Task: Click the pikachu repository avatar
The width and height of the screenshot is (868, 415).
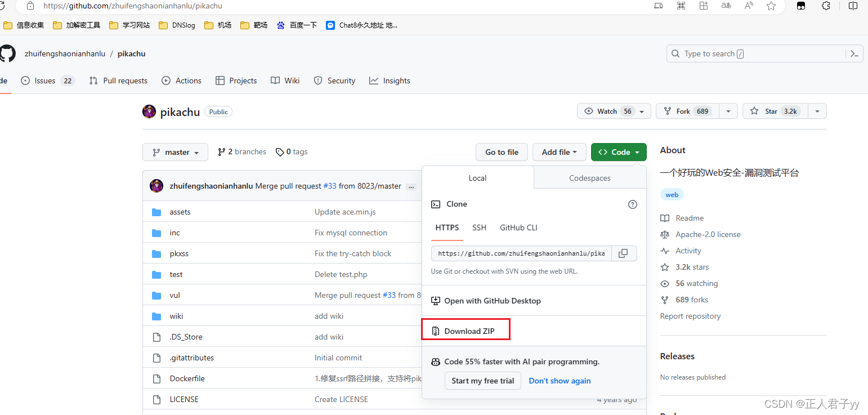Action: coord(149,111)
